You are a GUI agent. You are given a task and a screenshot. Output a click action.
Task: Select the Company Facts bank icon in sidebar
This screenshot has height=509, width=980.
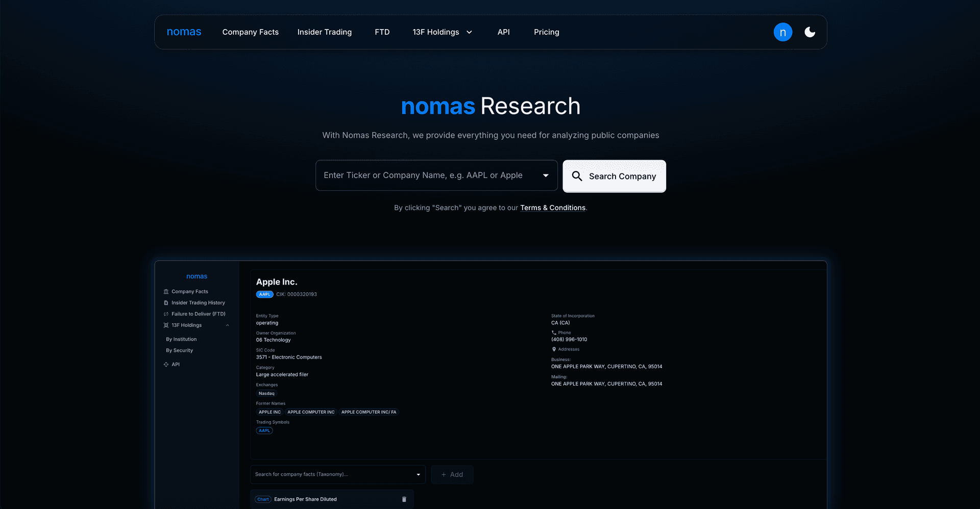pyautogui.click(x=166, y=291)
